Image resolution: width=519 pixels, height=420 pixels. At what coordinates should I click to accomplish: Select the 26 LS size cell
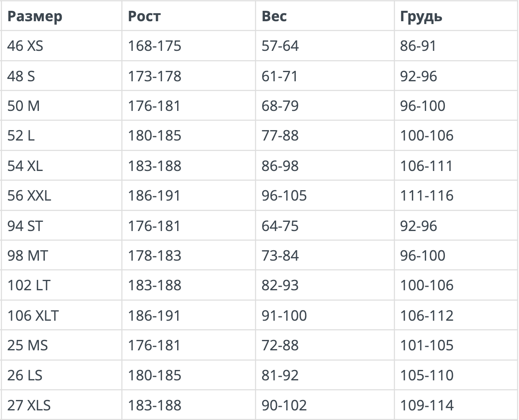point(61,375)
